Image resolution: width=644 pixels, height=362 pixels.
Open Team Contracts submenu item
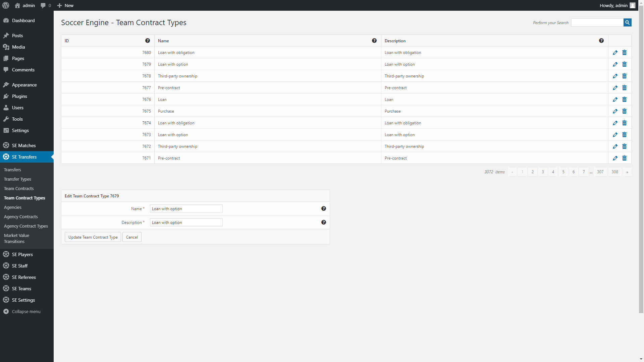coord(19,188)
